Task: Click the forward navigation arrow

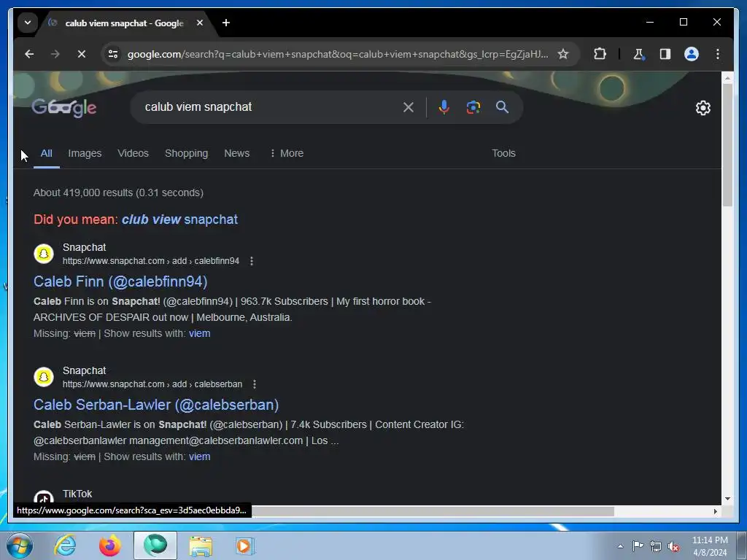Action: point(55,54)
